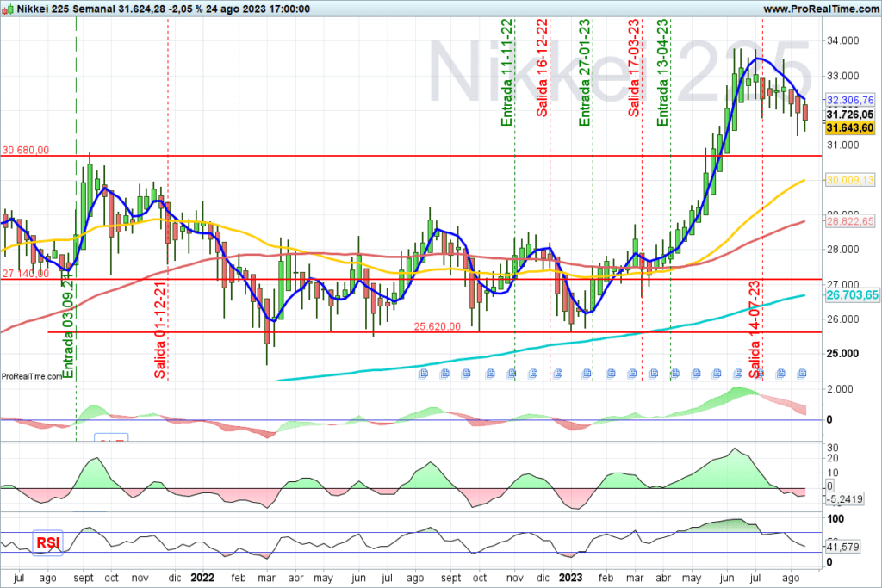The image size is (882, 588).
Task: Click the 33.000 price axis tick
Action: [x=842, y=75]
